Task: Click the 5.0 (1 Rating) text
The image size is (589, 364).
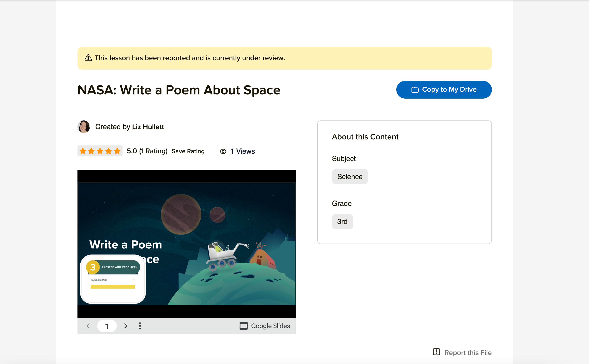Action: [147, 151]
